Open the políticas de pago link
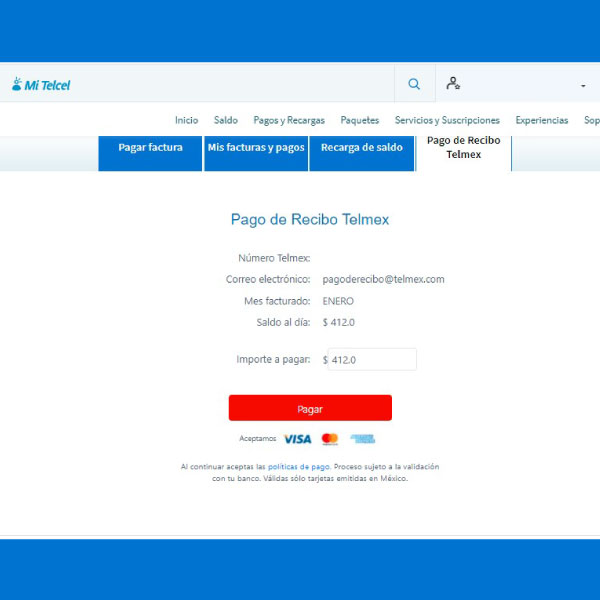 [x=298, y=467]
